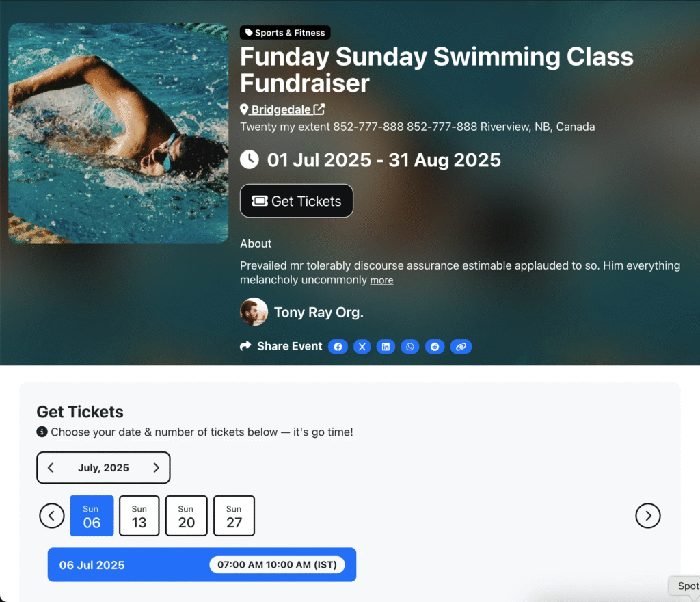Select the 06 Jul 2025 time slot bar
700x602 pixels.
tap(202, 565)
